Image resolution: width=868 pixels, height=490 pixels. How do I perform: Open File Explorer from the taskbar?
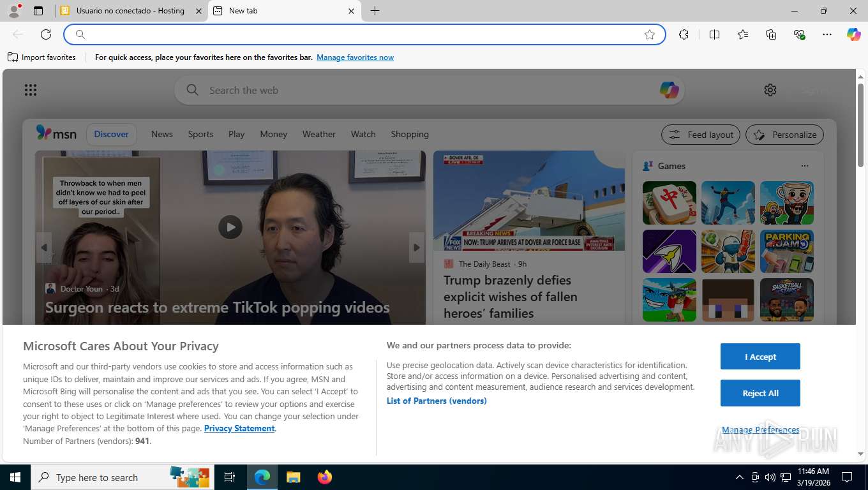click(294, 477)
